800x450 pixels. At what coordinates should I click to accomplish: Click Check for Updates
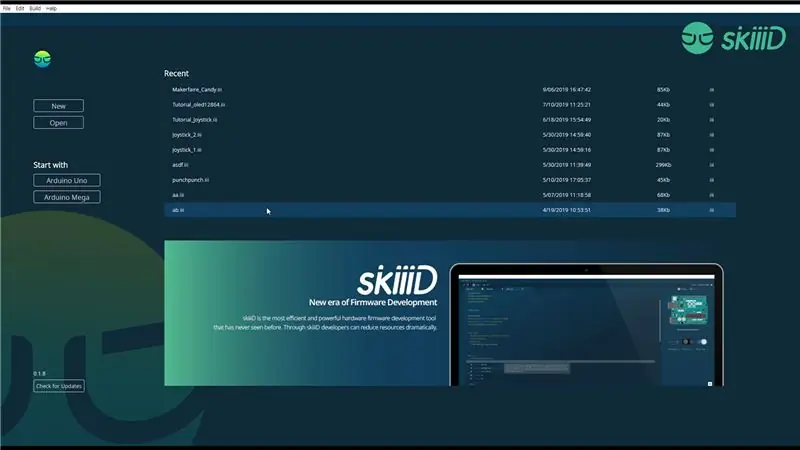pyautogui.click(x=59, y=386)
